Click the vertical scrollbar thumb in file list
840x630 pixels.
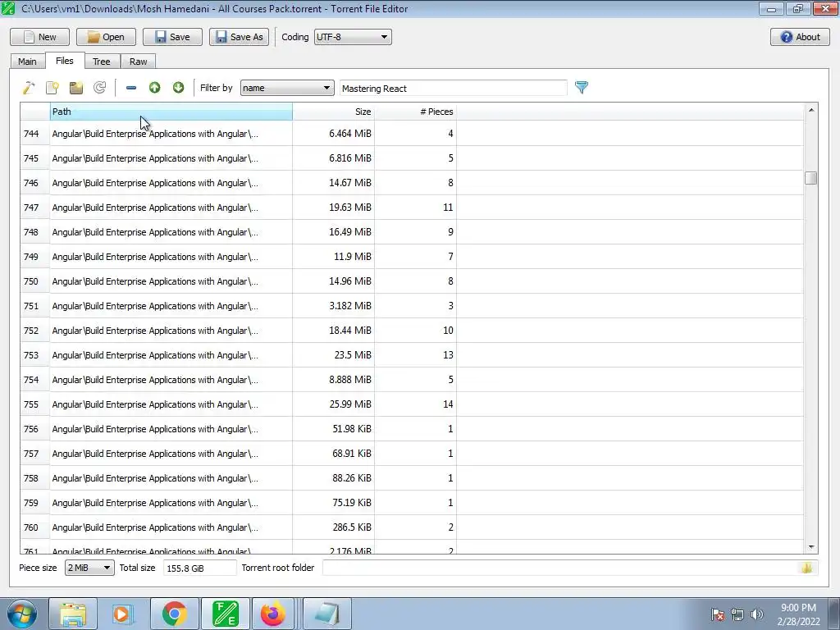[x=810, y=178]
